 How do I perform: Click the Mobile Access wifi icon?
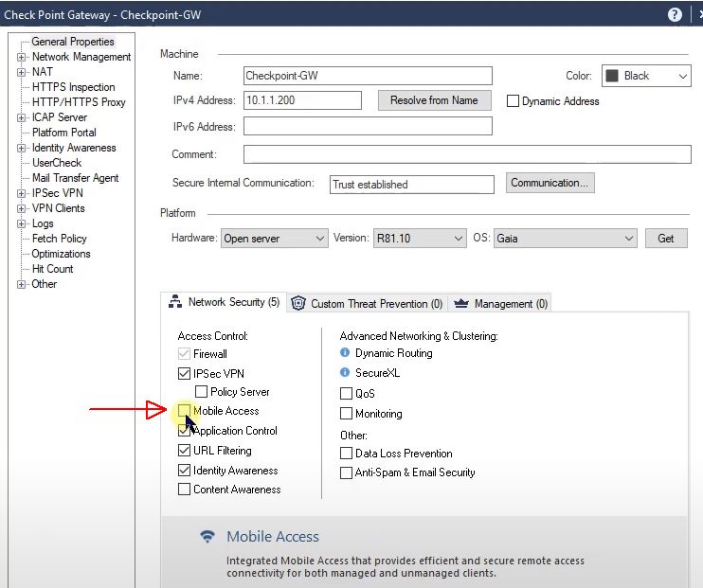207,536
